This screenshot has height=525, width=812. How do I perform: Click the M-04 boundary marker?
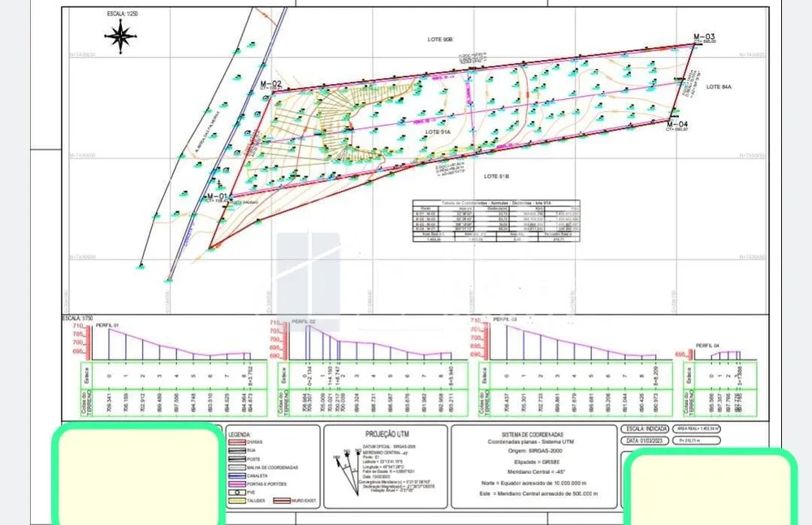coord(677,124)
